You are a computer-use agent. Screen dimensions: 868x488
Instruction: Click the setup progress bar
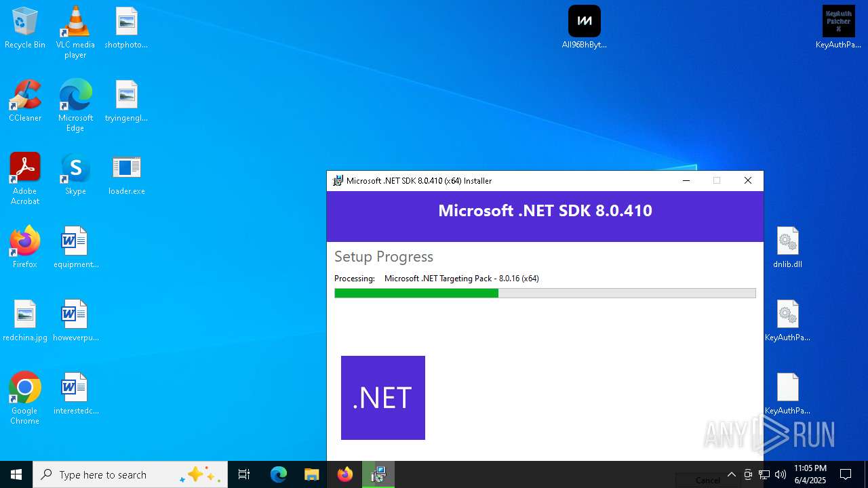point(545,293)
